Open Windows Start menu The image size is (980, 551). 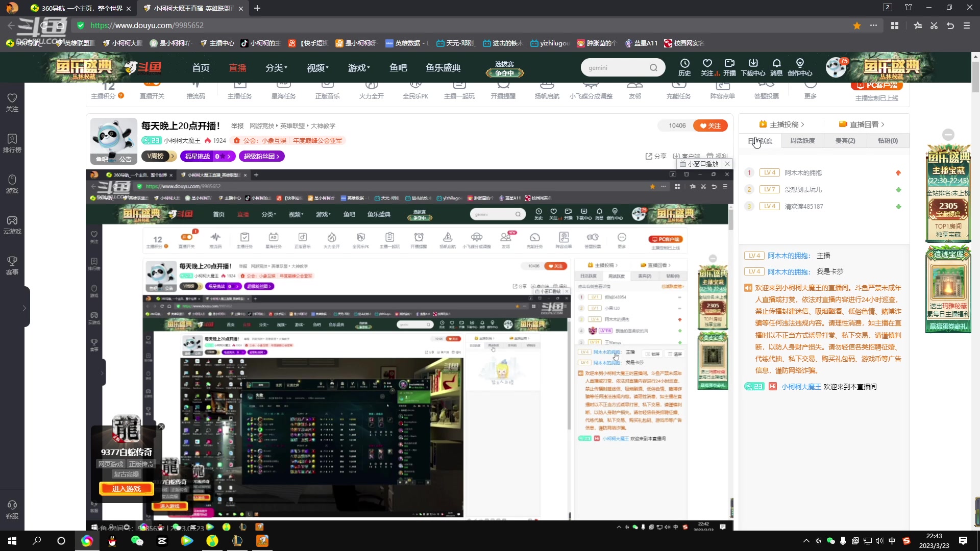[12, 541]
